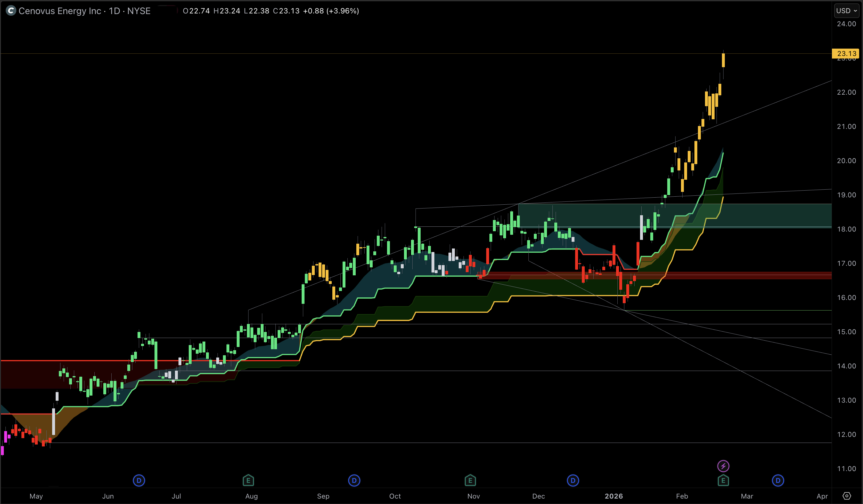The height and width of the screenshot is (504, 863).
Task: Open the price scale settings gear icon
Action: click(x=847, y=495)
